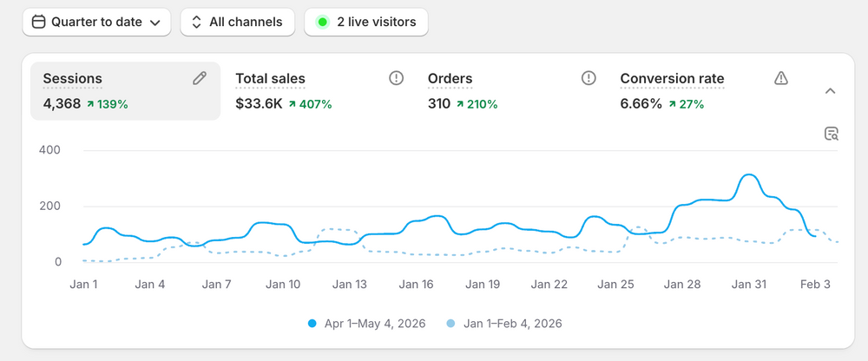Open the Quarter to date date picker
Screen dimensions: 868x361
(x=97, y=23)
